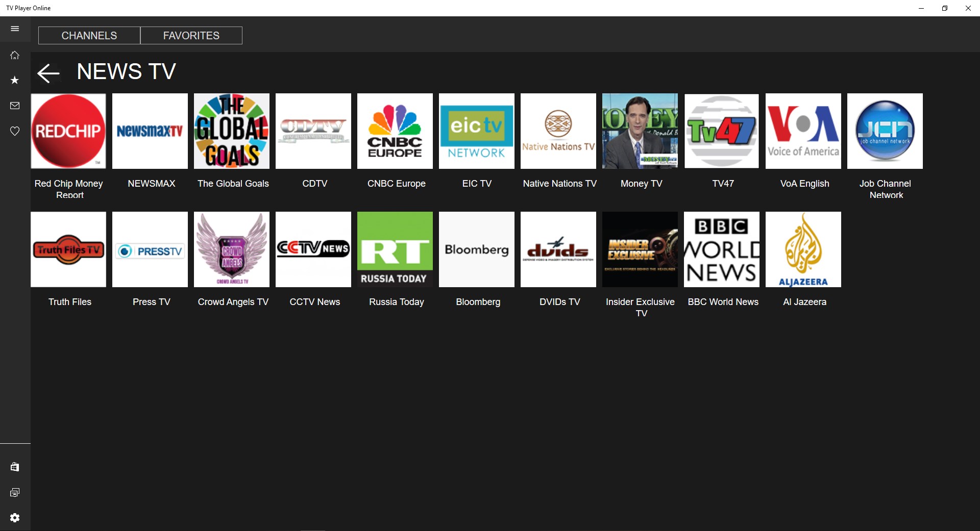Open the mail envelope sidebar icon

click(x=15, y=106)
